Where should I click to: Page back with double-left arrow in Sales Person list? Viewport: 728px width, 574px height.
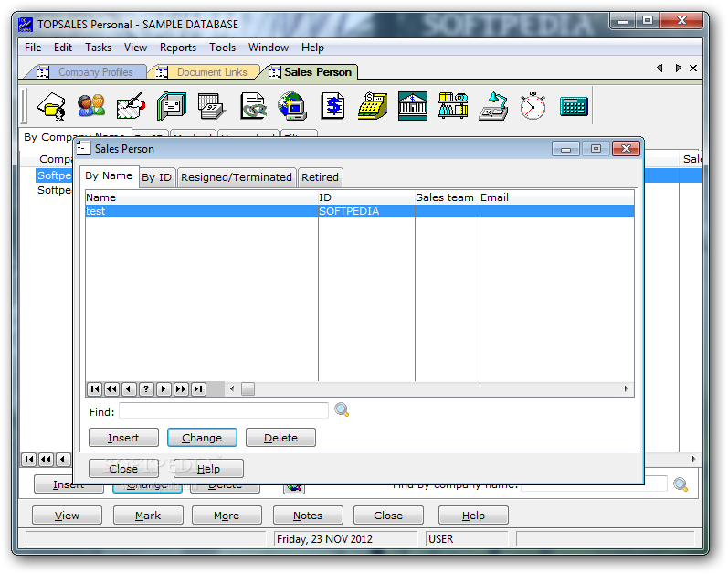[111, 389]
